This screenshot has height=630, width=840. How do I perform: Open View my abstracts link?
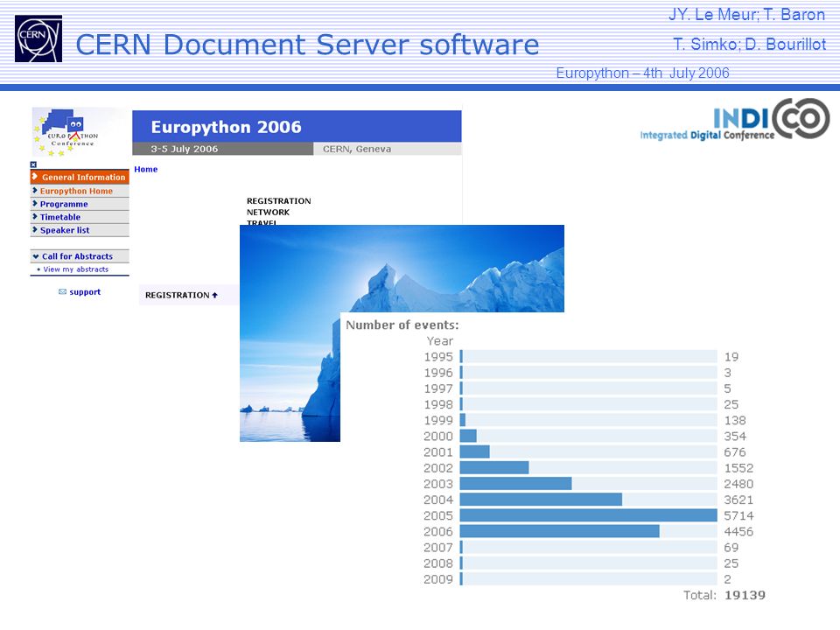coord(75,269)
